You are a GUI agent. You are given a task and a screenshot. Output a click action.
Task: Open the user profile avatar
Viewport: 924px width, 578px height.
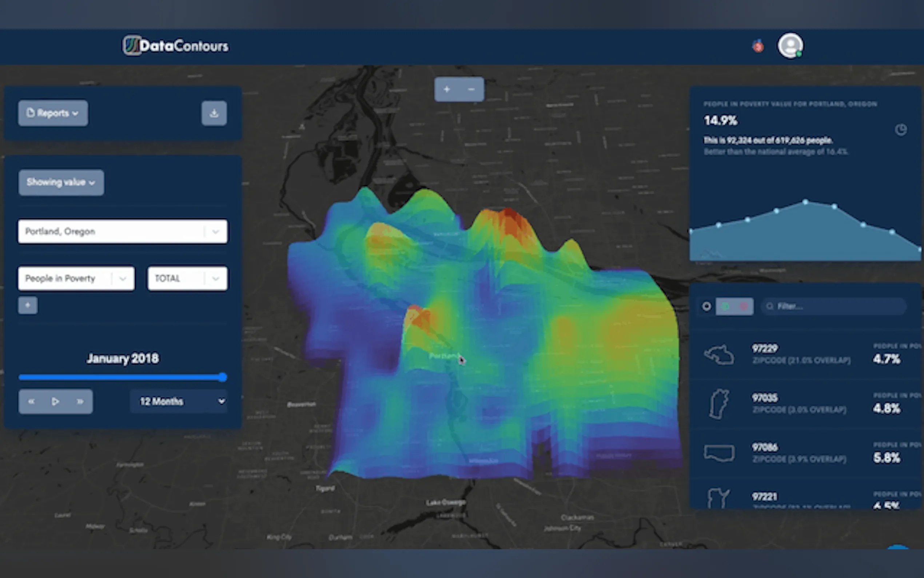coord(790,46)
